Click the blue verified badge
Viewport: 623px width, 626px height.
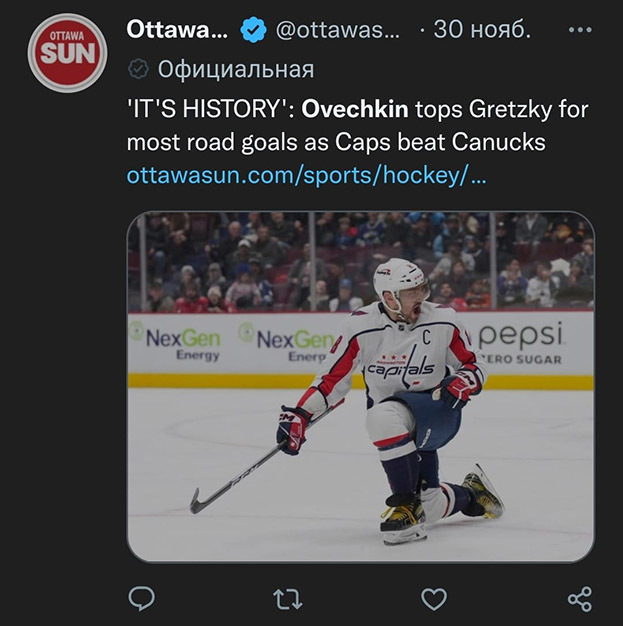tap(253, 31)
